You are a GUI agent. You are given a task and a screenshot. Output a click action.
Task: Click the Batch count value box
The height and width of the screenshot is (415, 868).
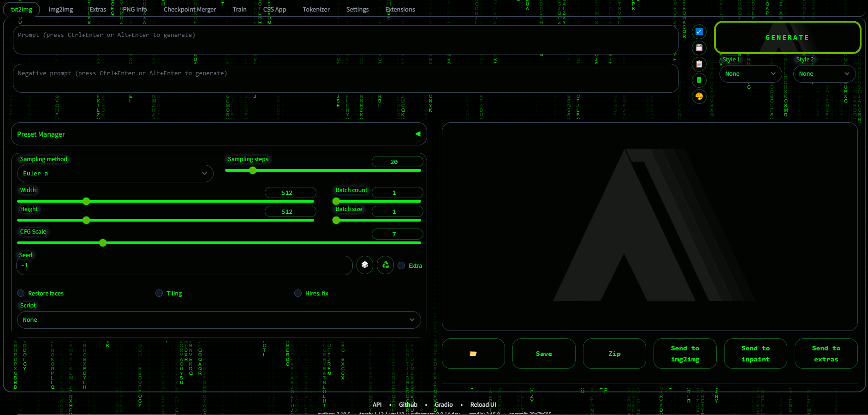[397, 192]
